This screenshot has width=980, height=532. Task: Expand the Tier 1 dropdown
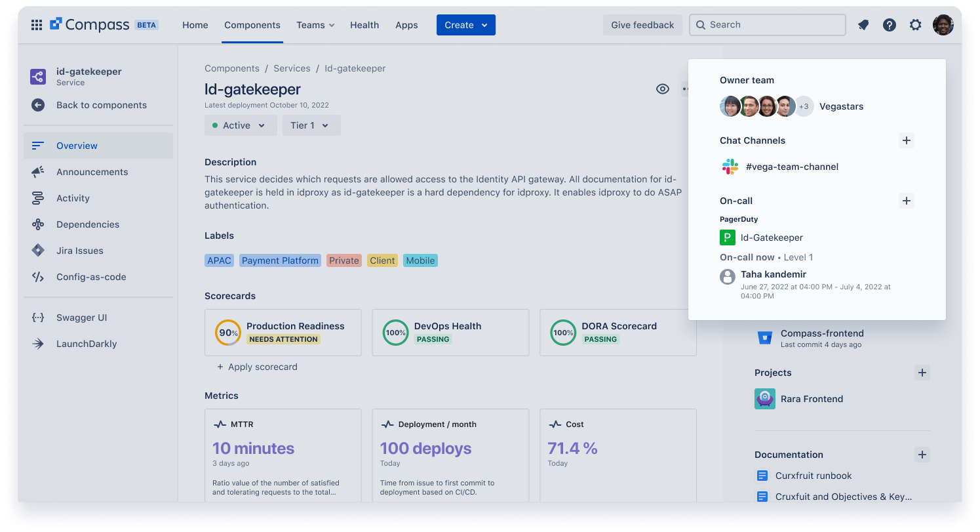tap(311, 125)
